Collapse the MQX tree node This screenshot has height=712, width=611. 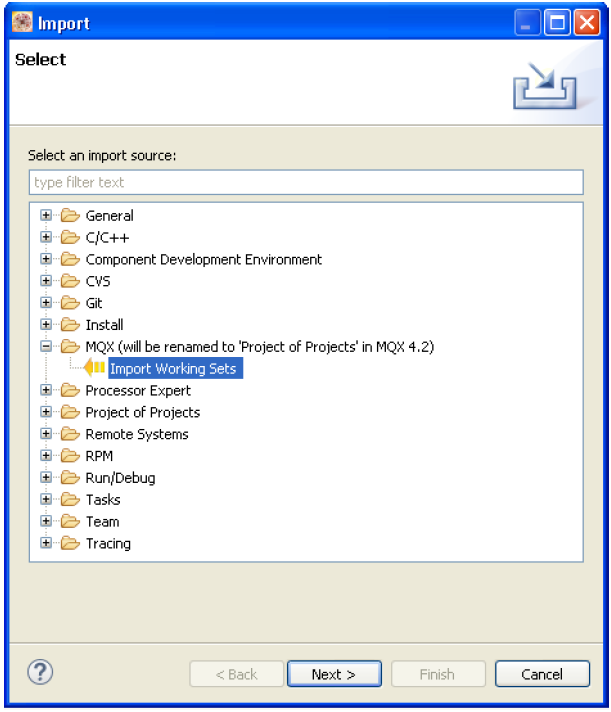coord(46,347)
